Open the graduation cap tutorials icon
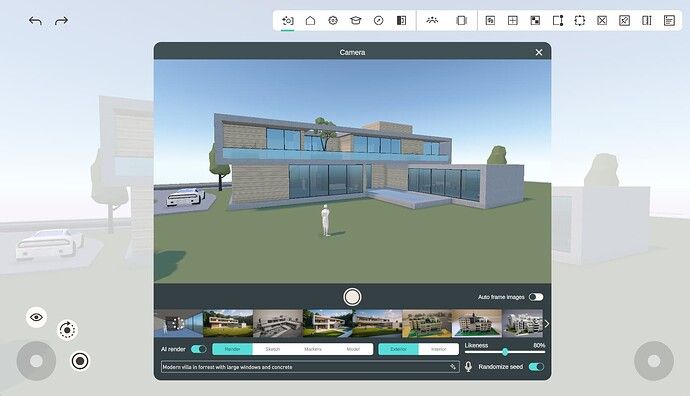 coord(356,21)
